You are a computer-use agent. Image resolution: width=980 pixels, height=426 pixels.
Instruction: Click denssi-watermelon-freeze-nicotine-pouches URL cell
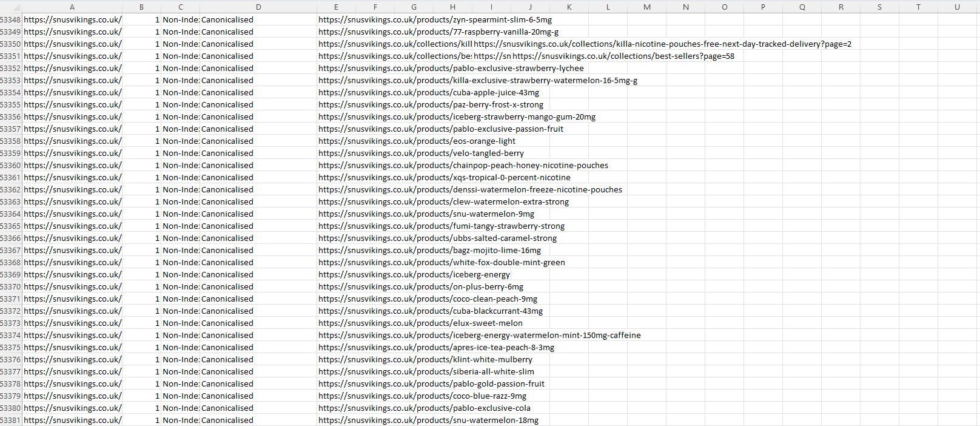[470, 189]
